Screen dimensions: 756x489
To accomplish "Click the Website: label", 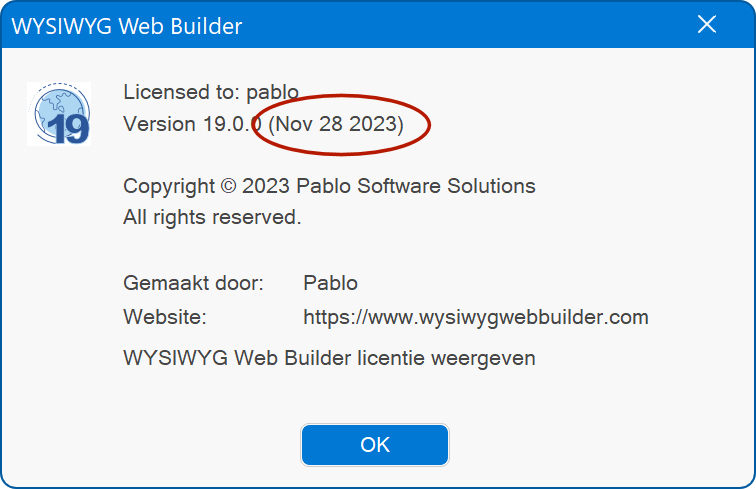I will (x=165, y=317).
